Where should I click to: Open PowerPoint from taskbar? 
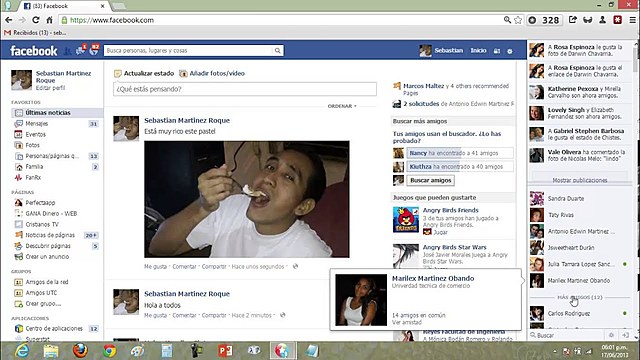coord(225,351)
